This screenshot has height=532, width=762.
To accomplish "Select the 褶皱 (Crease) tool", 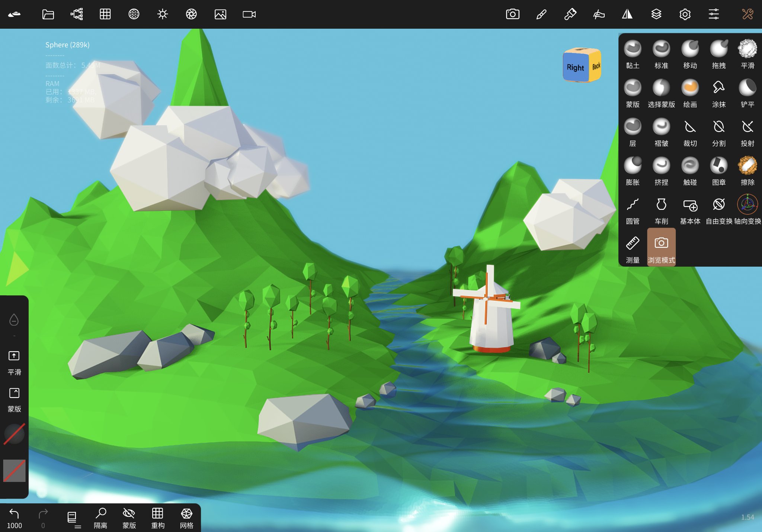I will tap(661, 132).
